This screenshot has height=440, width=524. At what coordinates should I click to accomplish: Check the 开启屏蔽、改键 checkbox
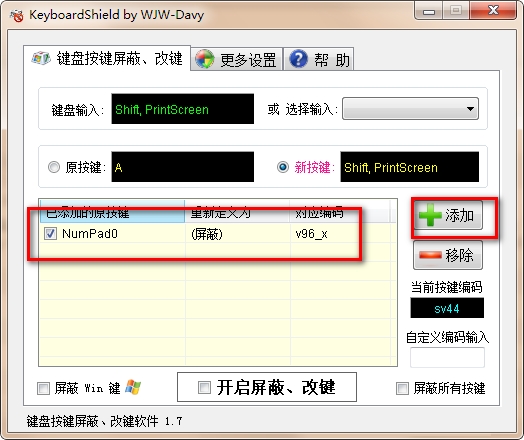[x=204, y=388]
